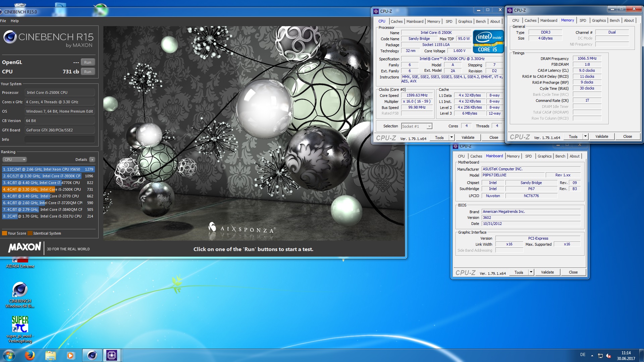Launch Firefox from the taskbar
Image resolution: width=644 pixels, height=362 pixels.
tap(30, 355)
